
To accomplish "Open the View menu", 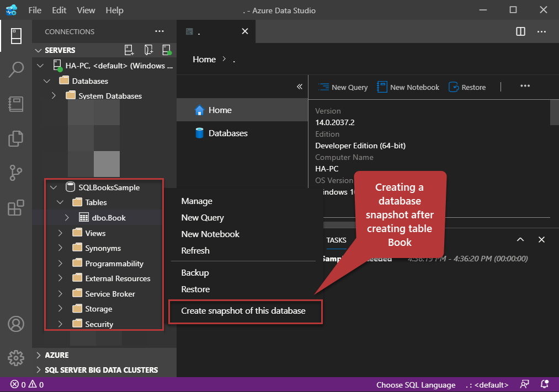I will coord(86,10).
